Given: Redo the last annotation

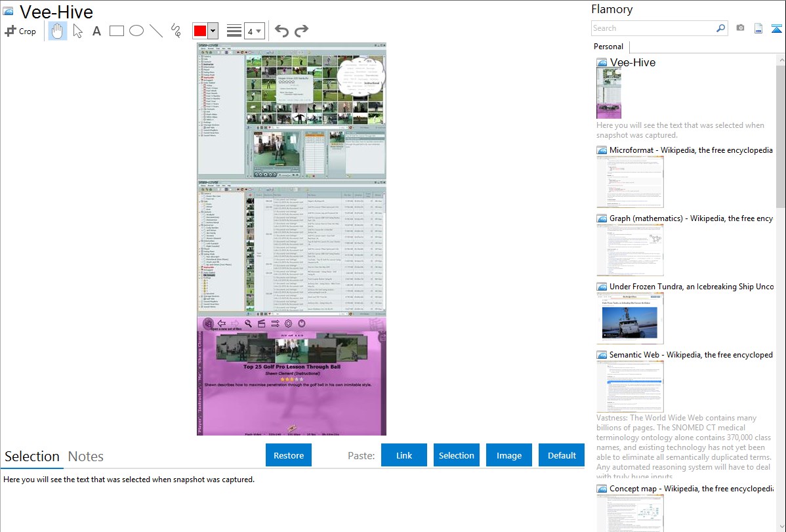Looking at the screenshot, I should point(301,31).
